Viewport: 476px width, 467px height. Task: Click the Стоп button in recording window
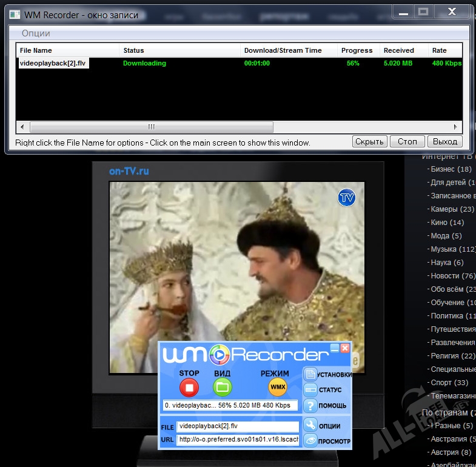point(407,141)
